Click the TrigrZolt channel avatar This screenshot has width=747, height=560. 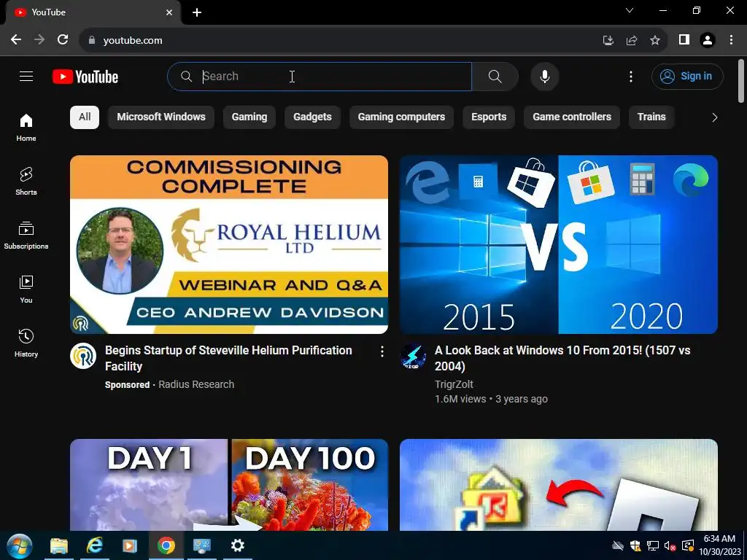[413, 356]
